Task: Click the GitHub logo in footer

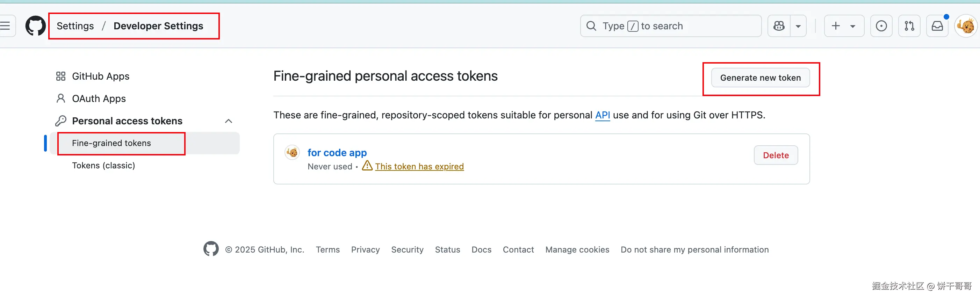Action: pos(211,249)
